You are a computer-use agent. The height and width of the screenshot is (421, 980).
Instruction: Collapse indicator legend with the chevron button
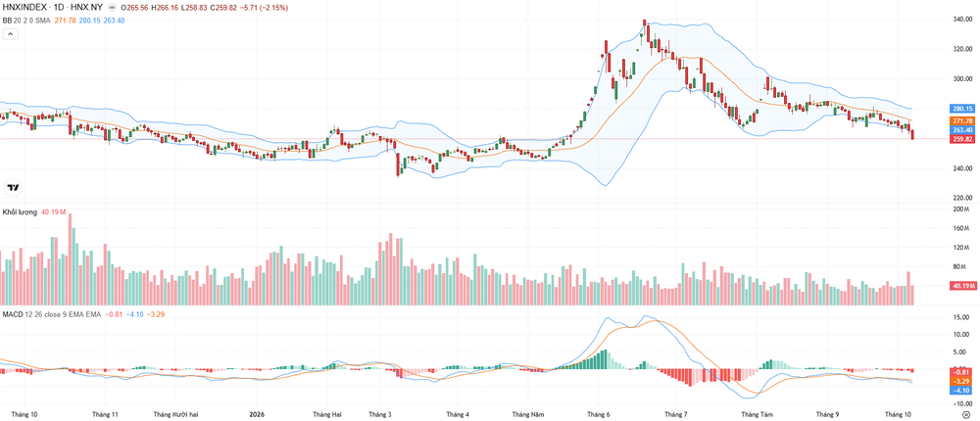pyautogui.click(x=11, y=33)
